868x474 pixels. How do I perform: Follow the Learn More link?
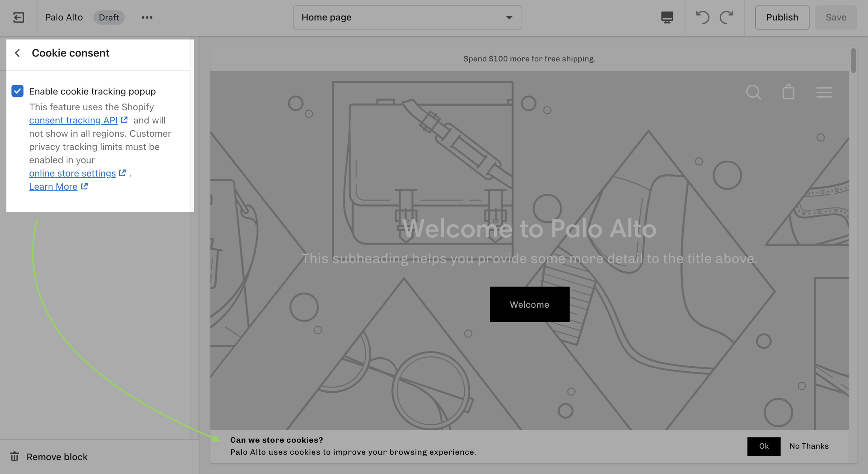point(53,186)
